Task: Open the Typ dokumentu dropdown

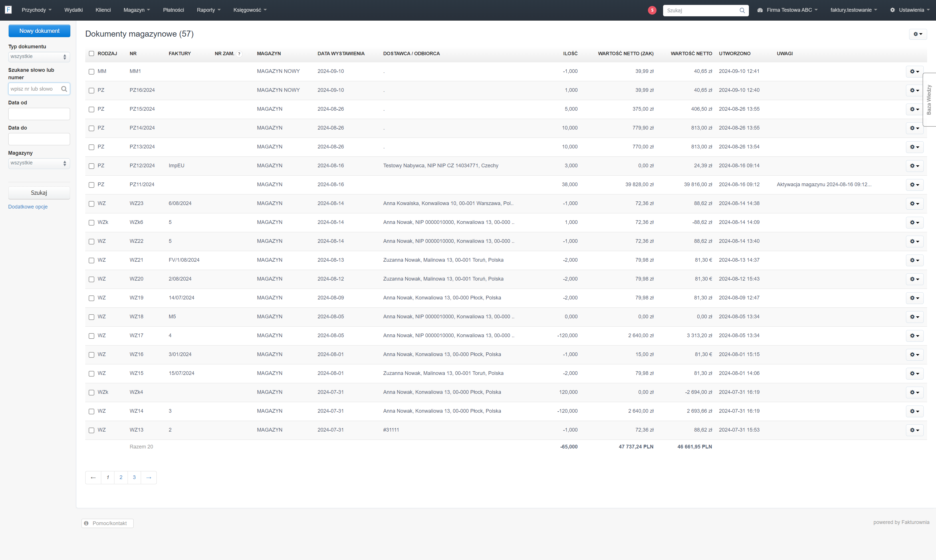Action: (39, 57)
